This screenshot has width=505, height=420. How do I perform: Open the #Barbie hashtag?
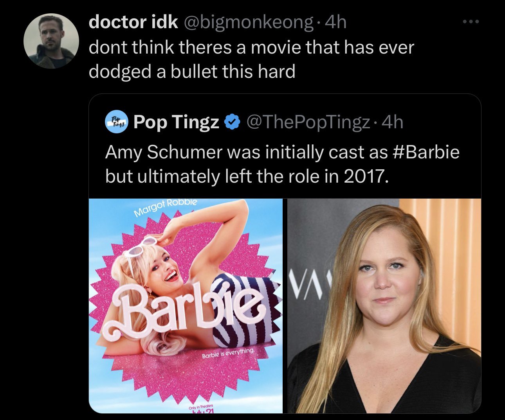425,152
